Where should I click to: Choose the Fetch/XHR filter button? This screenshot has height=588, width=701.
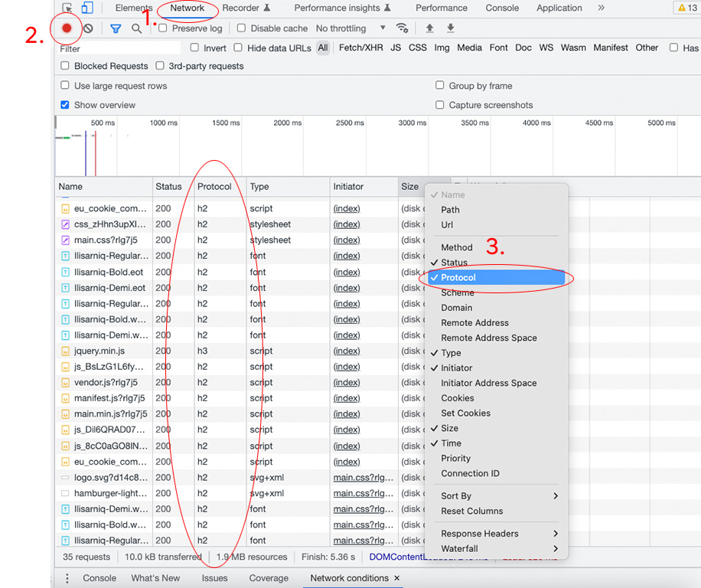point(360,47)
